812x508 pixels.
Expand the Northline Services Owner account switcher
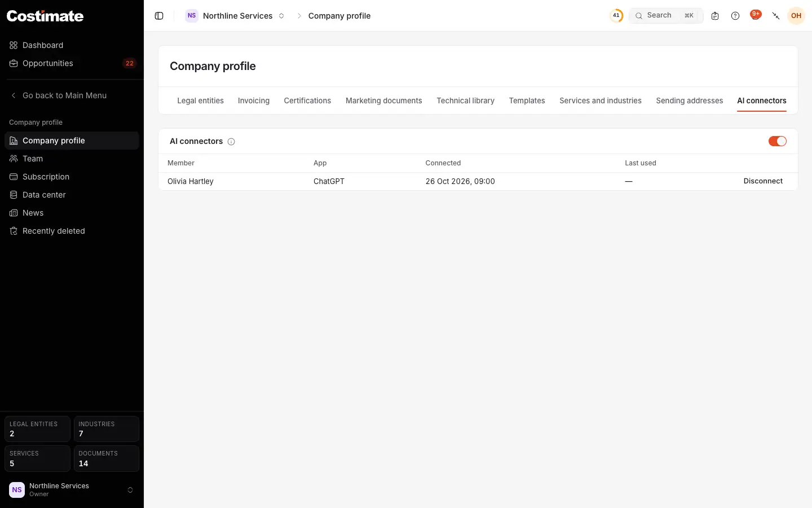(72, 490)
